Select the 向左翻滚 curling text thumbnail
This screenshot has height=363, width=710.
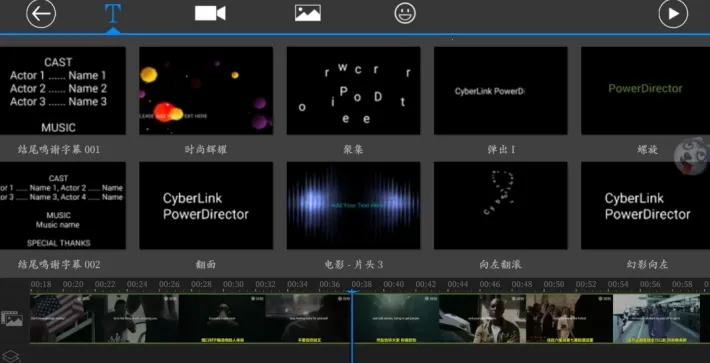(500, 205)
